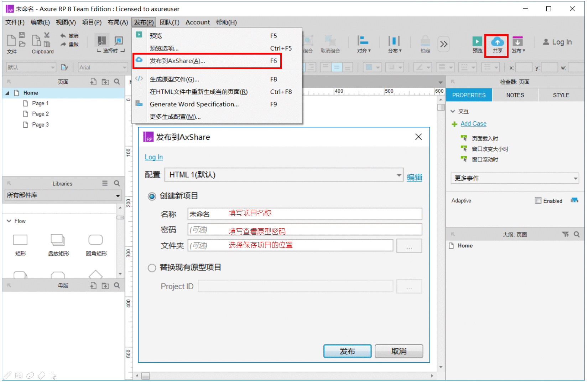Search in the Pages panel
This screenshot has height=383, width=588.
117,82
